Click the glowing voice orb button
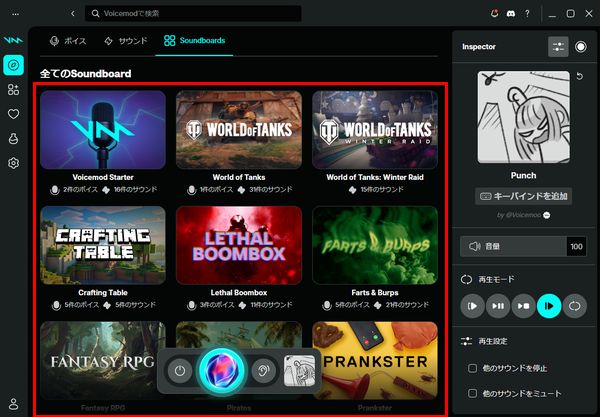The height and width of the screenshot is (417, 600). [222, 370]
